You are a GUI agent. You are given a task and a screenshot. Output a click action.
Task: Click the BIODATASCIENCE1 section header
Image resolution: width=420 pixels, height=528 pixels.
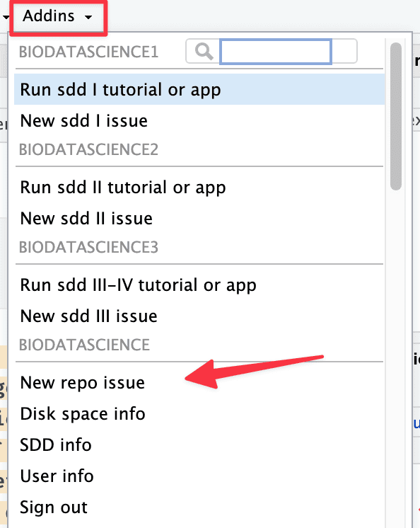pos(88,52)
